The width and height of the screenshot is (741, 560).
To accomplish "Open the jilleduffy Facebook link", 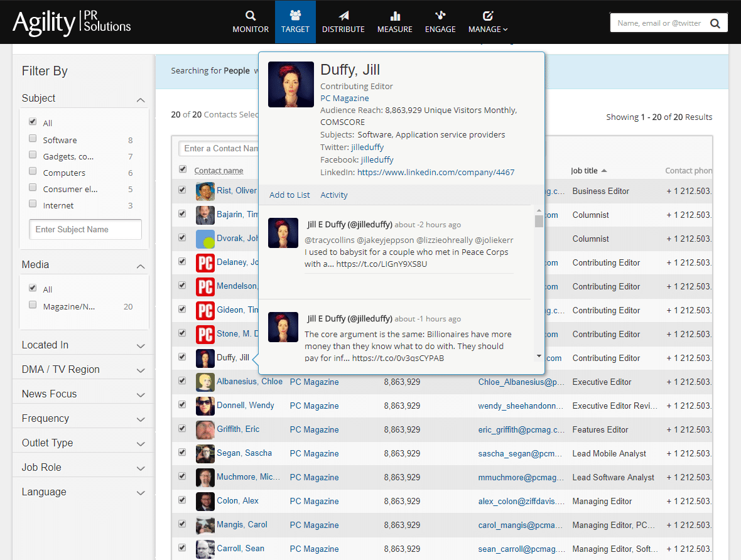I will click(377, 159).
